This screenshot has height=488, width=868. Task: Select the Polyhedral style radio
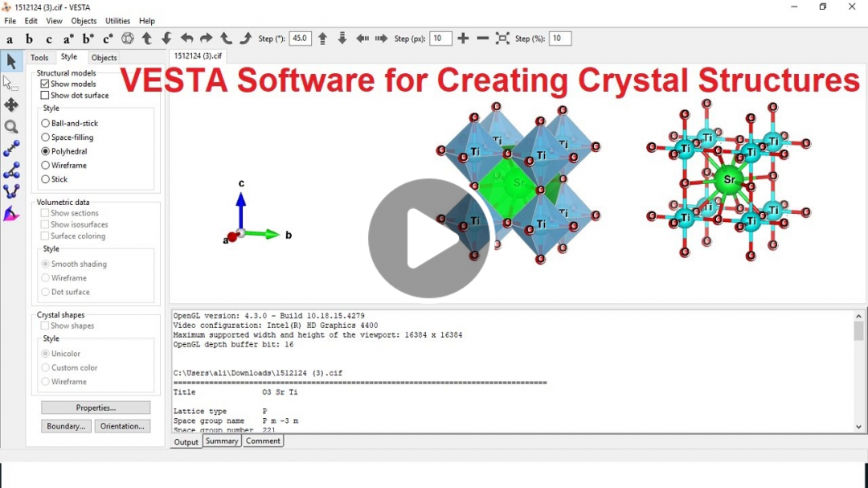[45, 151]
